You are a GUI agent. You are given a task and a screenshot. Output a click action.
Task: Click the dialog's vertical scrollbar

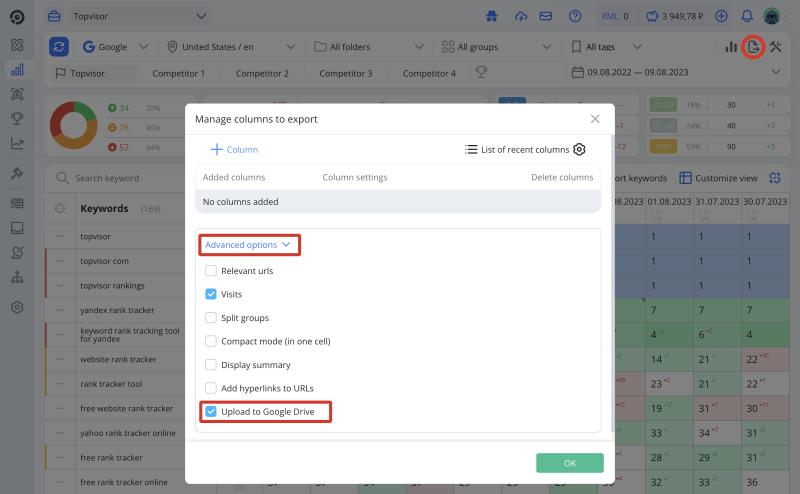[x=612, y=283]
